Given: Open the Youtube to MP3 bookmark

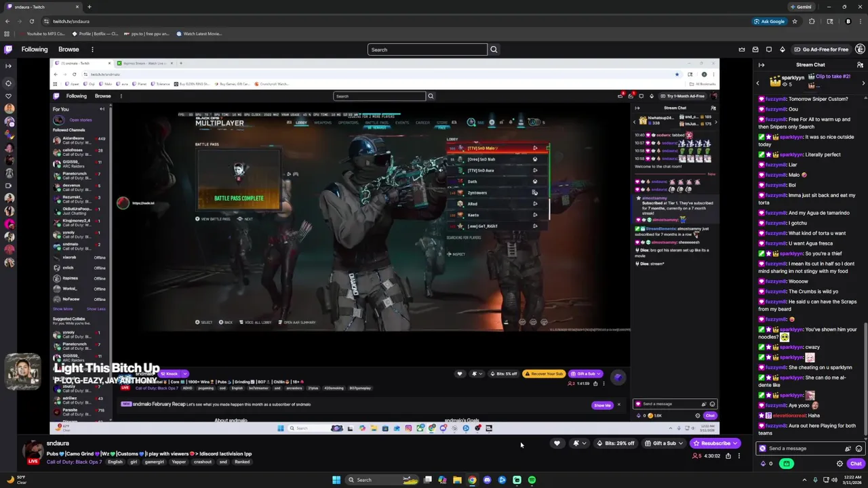Looking at the screenshot, I should 41,34.
